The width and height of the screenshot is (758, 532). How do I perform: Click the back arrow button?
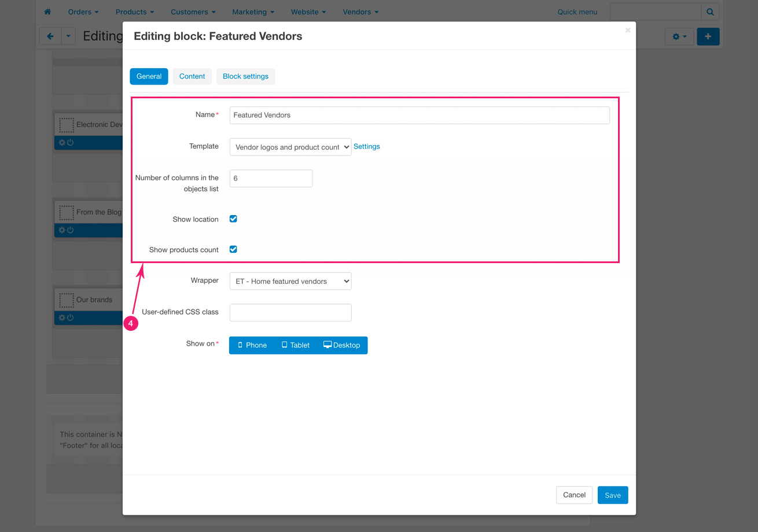(50, 36)
